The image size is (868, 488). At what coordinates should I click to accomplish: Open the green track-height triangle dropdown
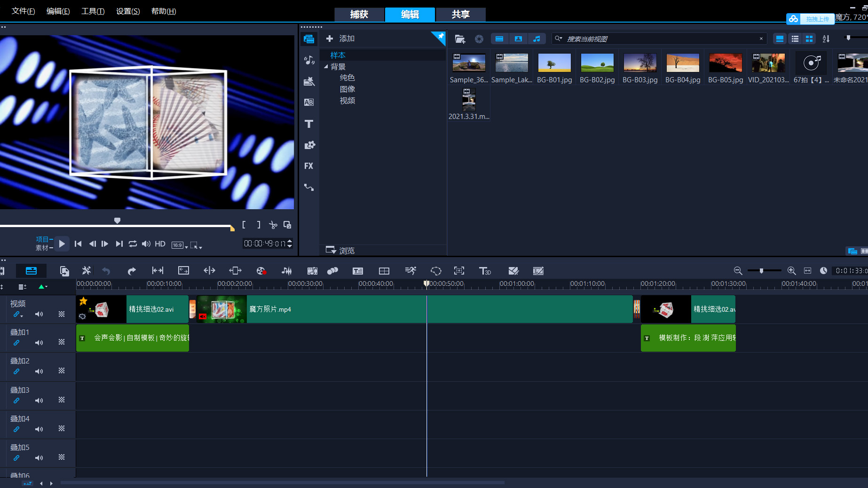43,286
